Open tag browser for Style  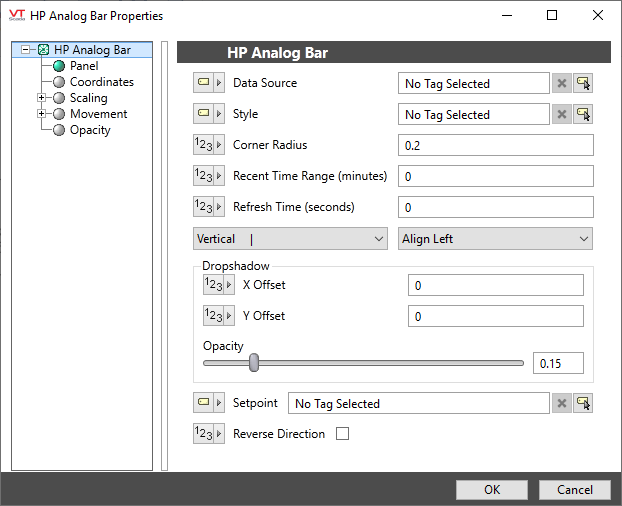(x=583, y=115)
